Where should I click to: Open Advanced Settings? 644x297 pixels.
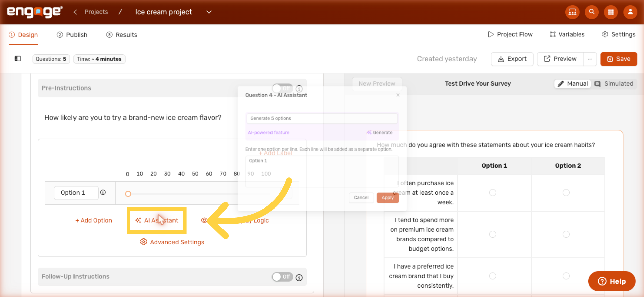click(172, 242)
